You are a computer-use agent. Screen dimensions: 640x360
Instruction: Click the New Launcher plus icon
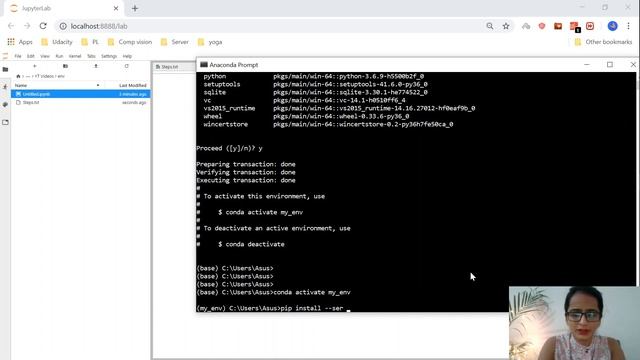click(x=35, y=66)
